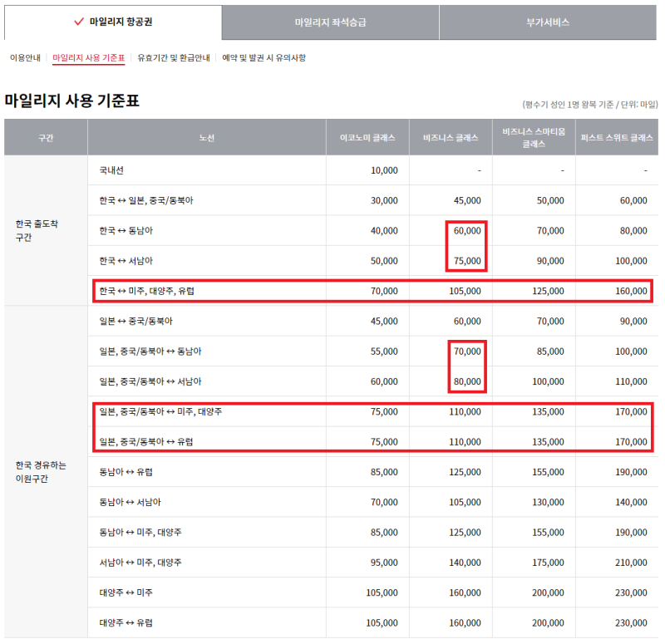
Task: Select 일본, 중국/동북아 ↔ 유럽 route
Action: [x=146, y=442]
